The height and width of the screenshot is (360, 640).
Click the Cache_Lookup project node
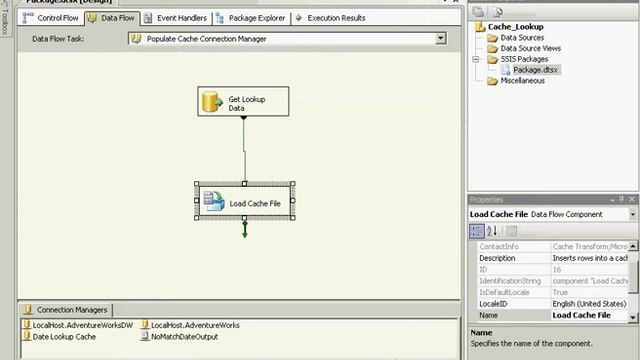click(x=509, y=27)
